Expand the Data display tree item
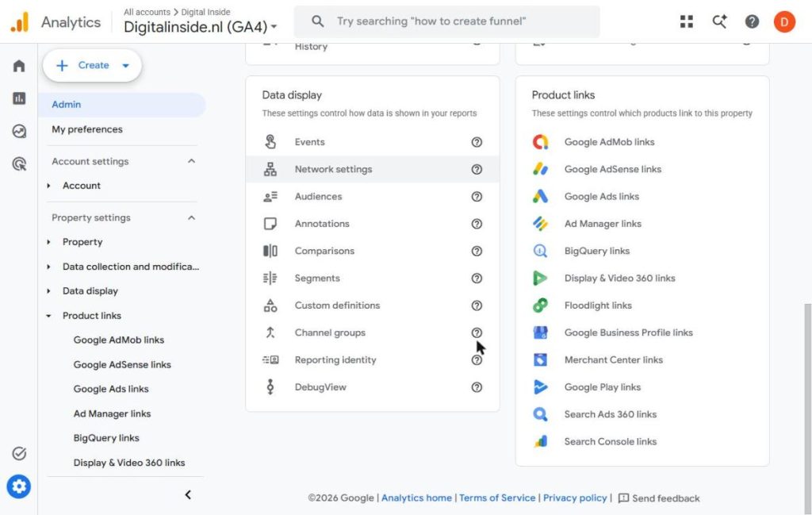The height and width of the screenshot is (515, 812). 48,291
